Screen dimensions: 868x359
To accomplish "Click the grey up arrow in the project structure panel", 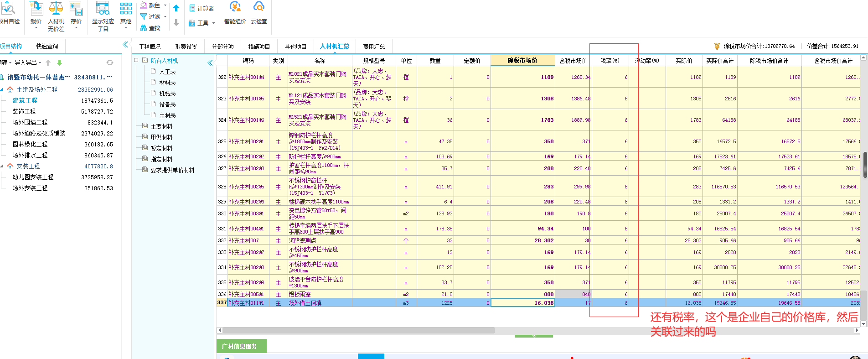I will click(x=48, y=62).
